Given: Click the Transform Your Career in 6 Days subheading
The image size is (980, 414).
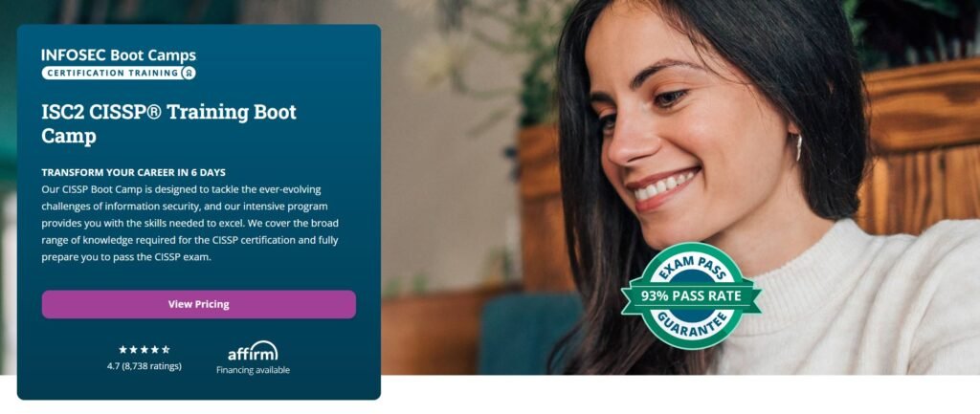Looking at the screenshot, I should 134,172.
